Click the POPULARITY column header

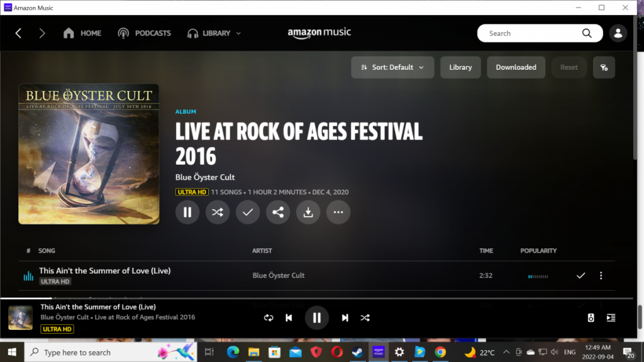538,251
